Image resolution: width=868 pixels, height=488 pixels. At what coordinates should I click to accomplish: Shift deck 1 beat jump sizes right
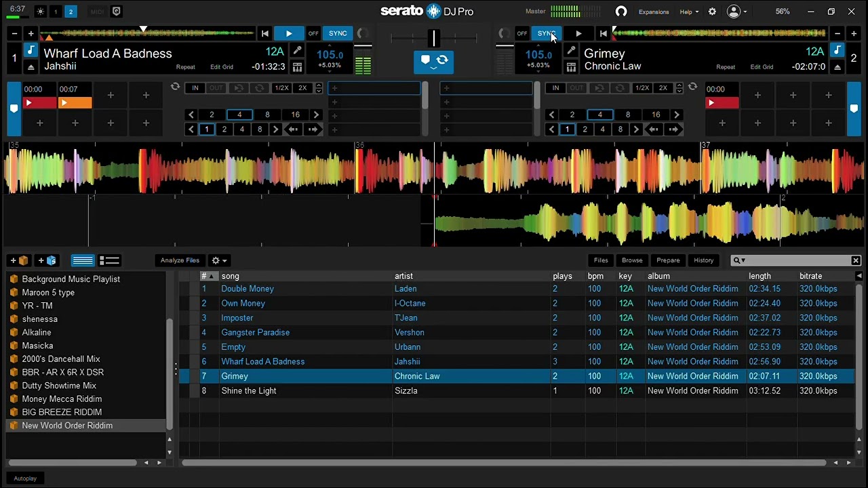(x=275, y=129)
